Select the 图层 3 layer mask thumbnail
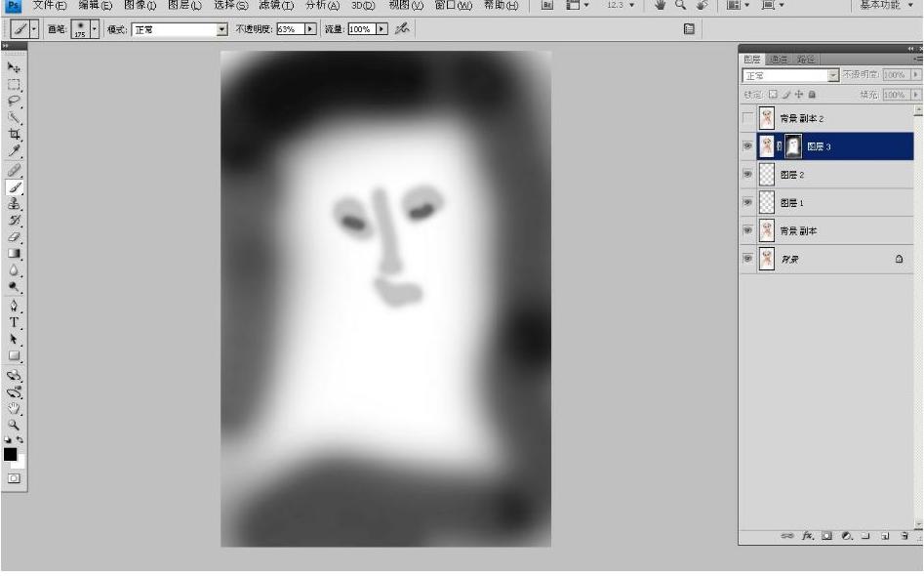This screenshot has width=924, height=576. [x=793, y=146]
